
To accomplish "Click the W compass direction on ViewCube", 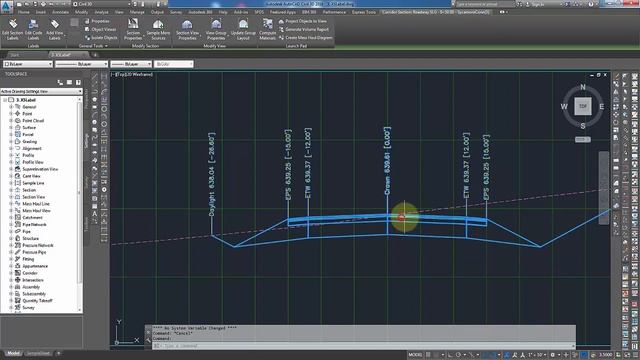I will [564, 107].
